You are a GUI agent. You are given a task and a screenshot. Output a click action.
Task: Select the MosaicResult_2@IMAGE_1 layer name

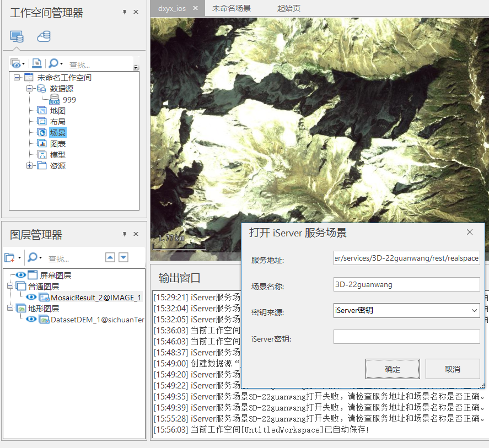pyautogui.click(x=96, y=298)
